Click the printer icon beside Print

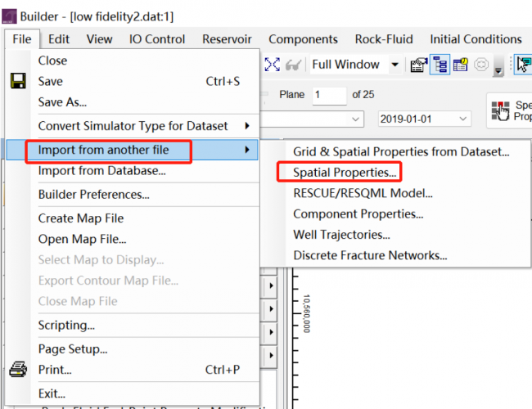18,370
